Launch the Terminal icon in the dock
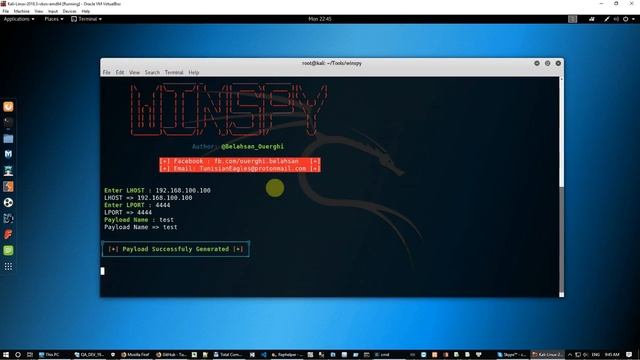 click(x=8, y=122)
